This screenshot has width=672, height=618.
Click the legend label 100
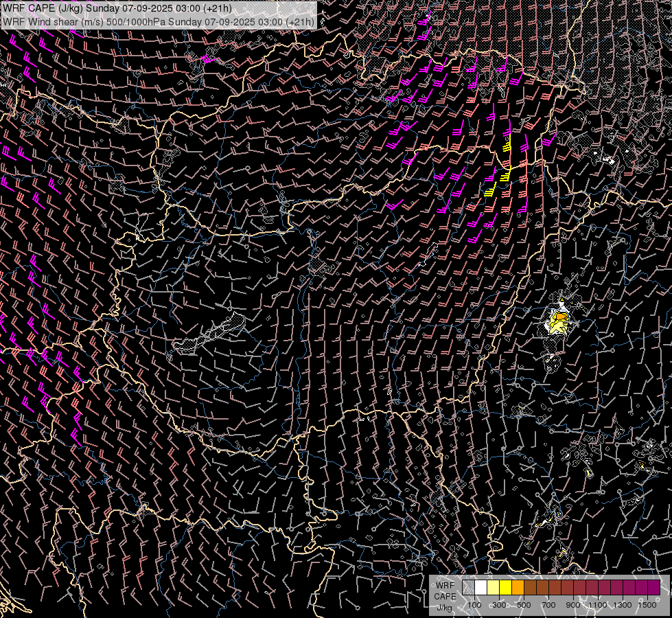pos(474,605)
